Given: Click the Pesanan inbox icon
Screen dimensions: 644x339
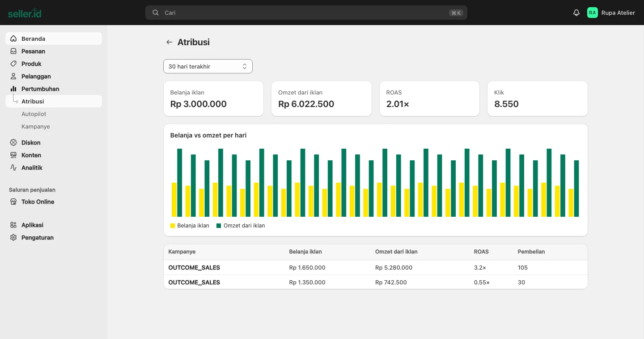Looking at the screenshot, I should click(13, 51).
